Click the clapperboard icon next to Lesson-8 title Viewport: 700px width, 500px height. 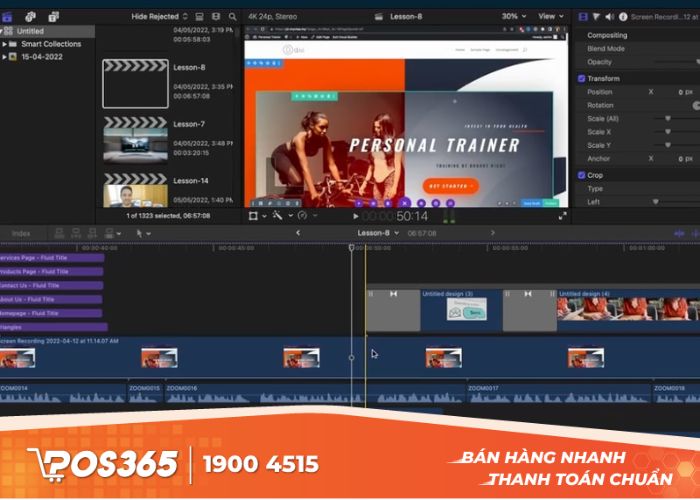point(379,17)
